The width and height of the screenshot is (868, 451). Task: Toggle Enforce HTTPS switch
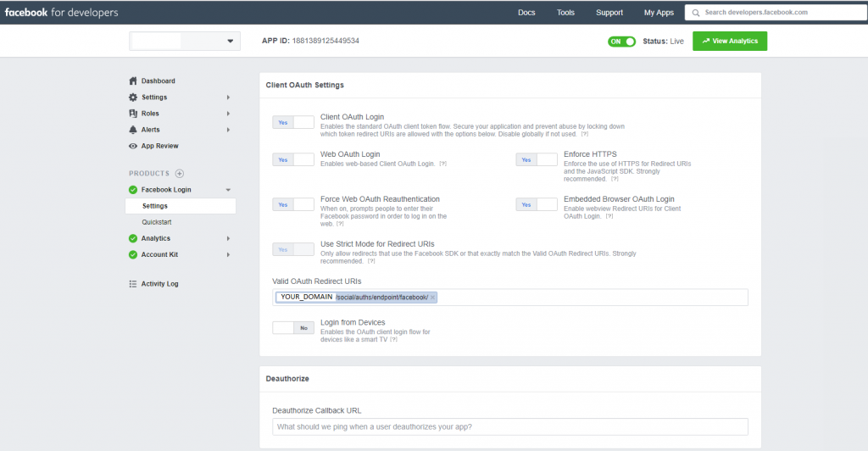pos(537,160)
